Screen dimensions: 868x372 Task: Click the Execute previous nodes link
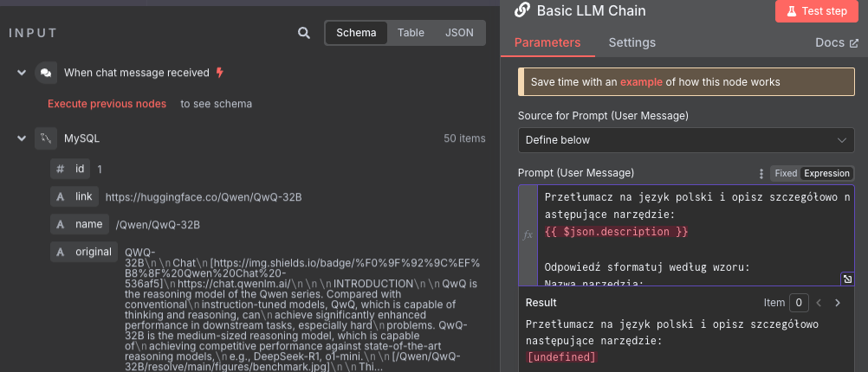coord(107,104)
